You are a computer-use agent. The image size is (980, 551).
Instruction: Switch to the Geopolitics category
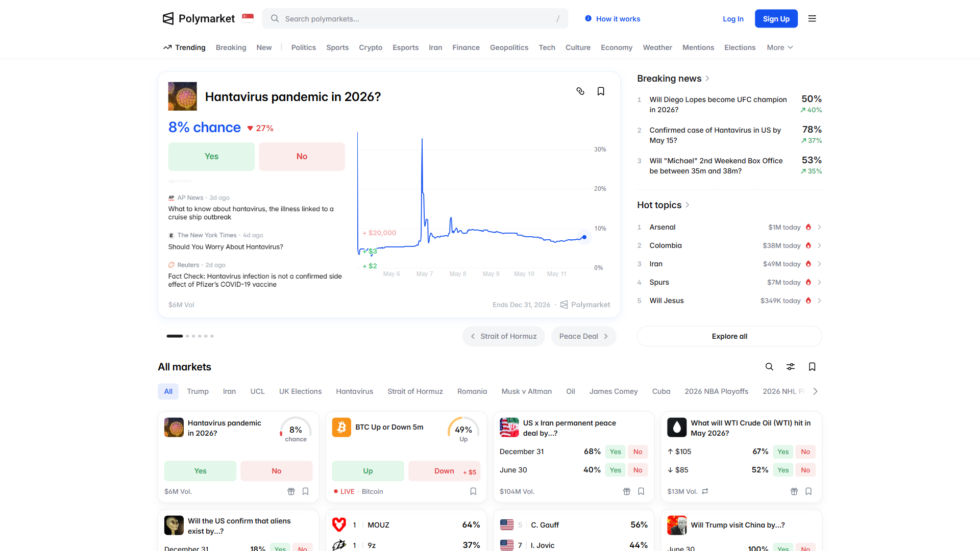[509, 47]
